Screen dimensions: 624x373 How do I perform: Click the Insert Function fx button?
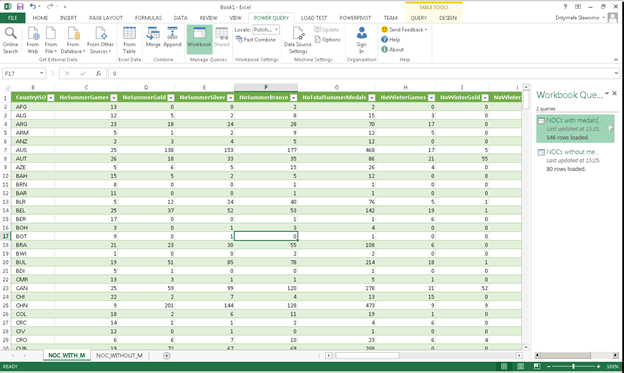98,73
